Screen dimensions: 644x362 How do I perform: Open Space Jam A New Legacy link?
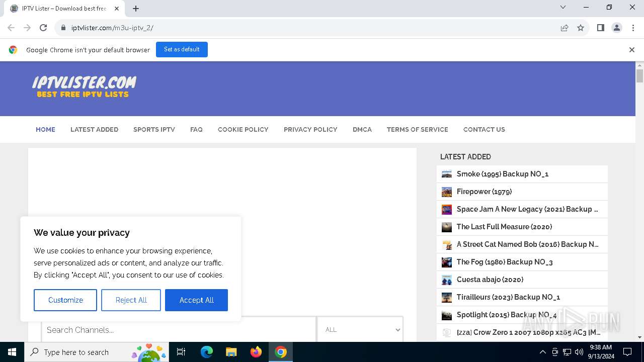point(527,209)
